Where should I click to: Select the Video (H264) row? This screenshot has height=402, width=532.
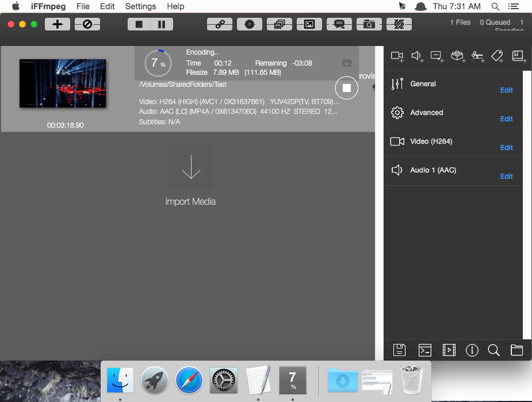453,143
